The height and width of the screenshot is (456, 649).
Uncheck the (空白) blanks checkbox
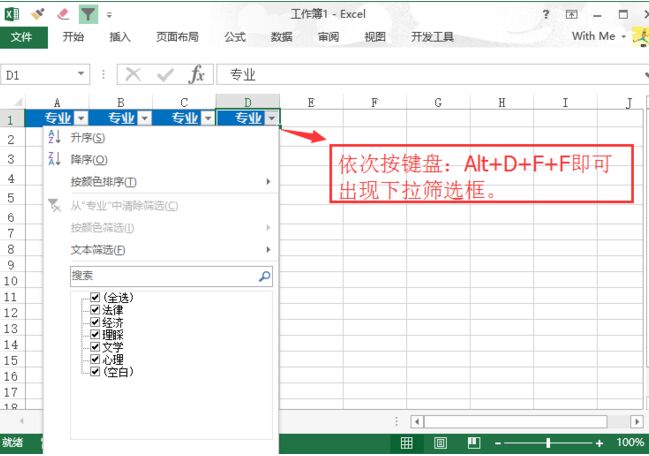pyautogui.click(x=95, y=372)
